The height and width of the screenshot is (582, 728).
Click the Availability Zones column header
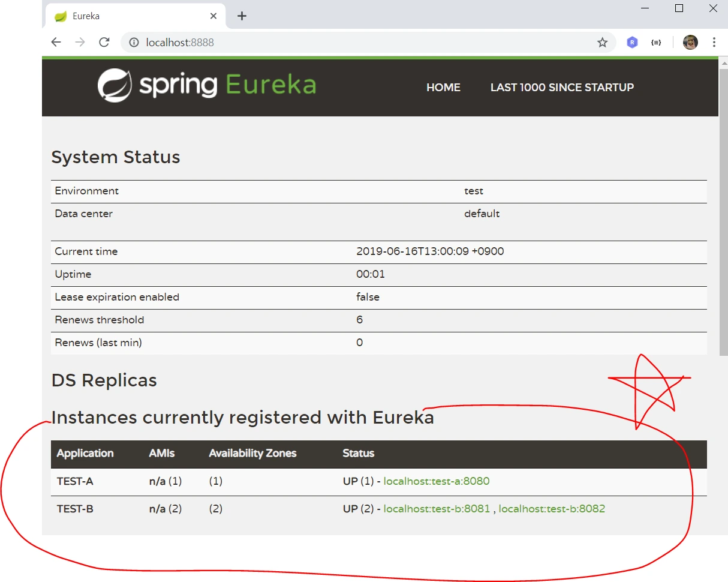coord(252,454)
